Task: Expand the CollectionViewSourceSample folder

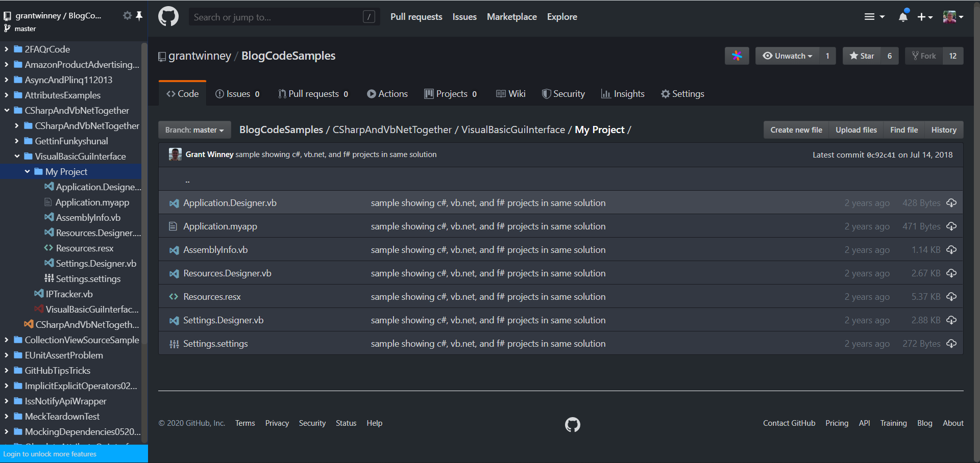Action: 6,340
